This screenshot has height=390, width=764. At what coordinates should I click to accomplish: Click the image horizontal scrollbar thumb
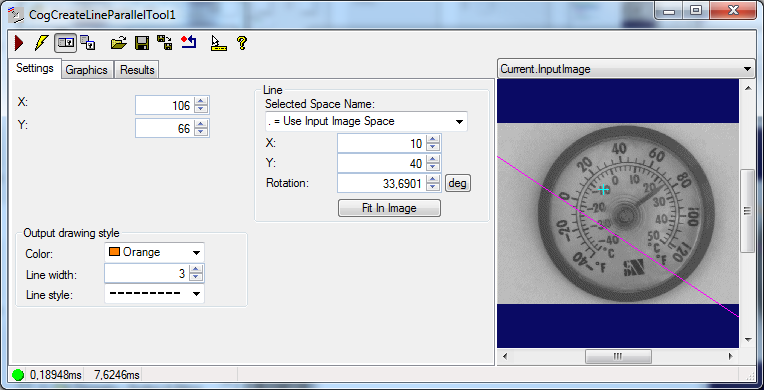tap(618, 356)
